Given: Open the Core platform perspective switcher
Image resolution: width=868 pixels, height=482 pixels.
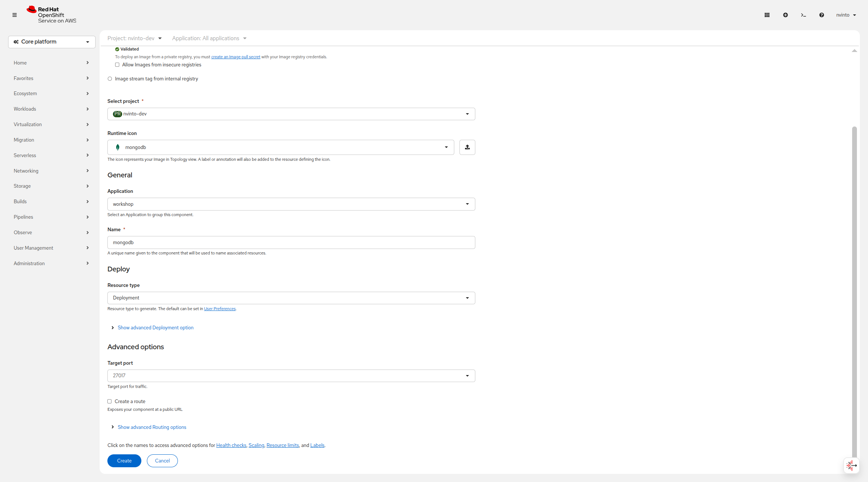Looking at the screenshot, I should click(x=52, y=42).
